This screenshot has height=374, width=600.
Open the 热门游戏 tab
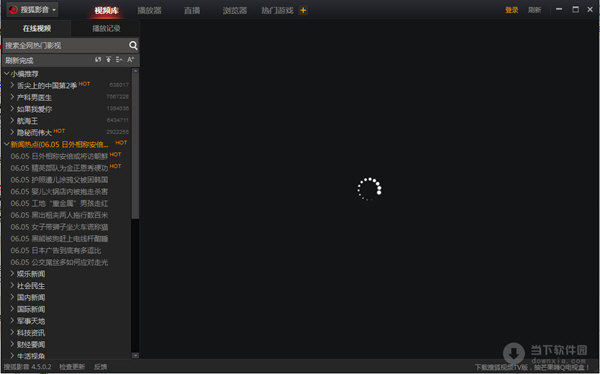click(x=277, y=11)
